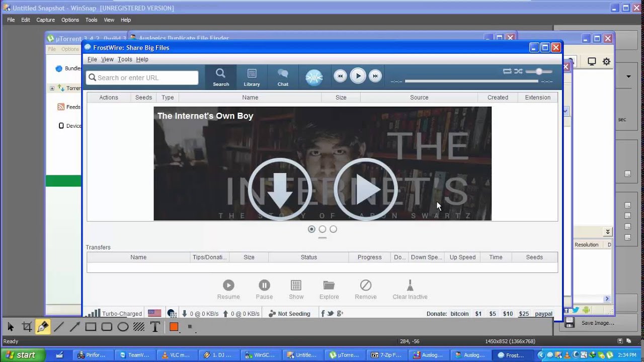The height and width of the screenshot is (362, 644).
Task: Select WinSnap rectangle tool
Action: click(x=91, y=327)
